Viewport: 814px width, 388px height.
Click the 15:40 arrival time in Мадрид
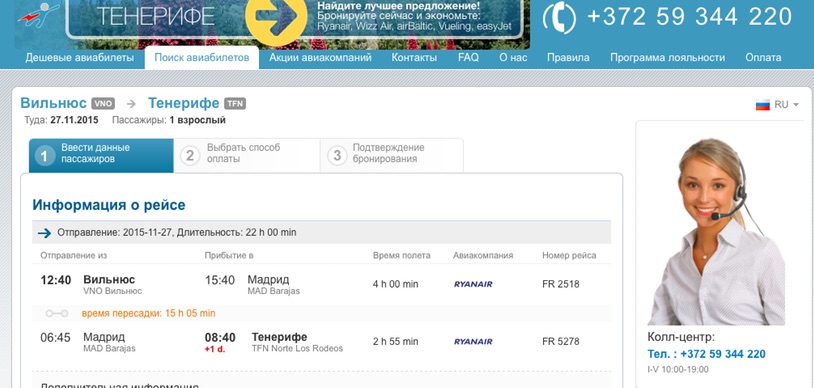pos(220,280)
